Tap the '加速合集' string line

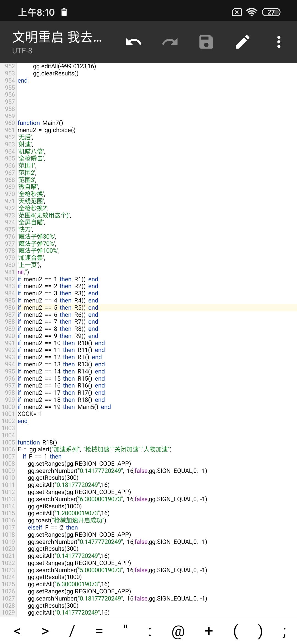(31, 258)
